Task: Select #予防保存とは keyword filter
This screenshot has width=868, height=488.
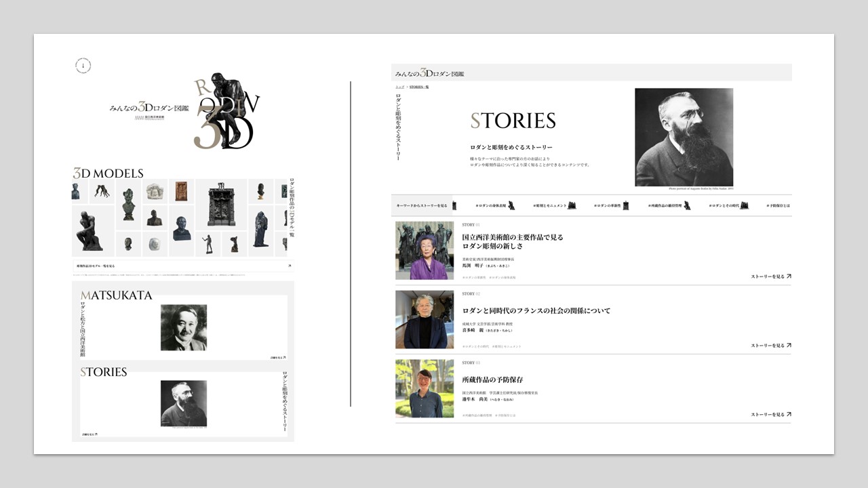Action: tap(778, 205)
